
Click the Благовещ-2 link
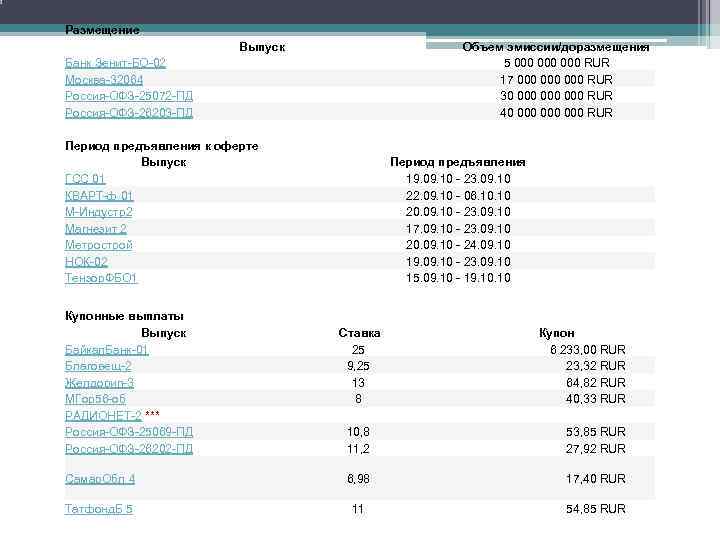[98, 366]
